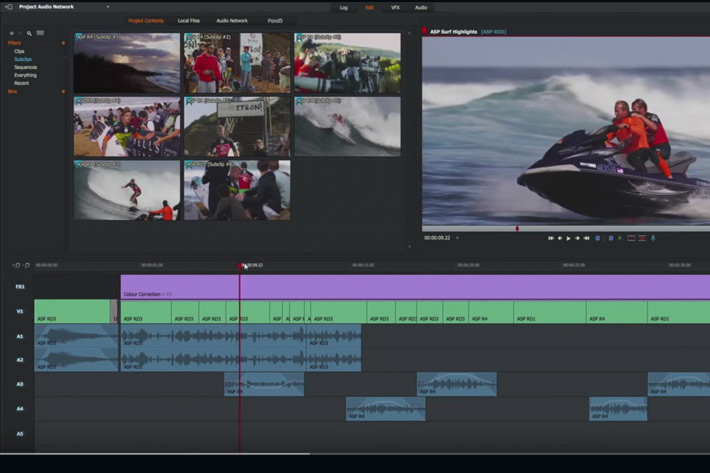The height and width of the screenshot is (473, 710).
Task: Switch to the VFX workspace tab
Action: pyautogui.click(x=395, y=7)
